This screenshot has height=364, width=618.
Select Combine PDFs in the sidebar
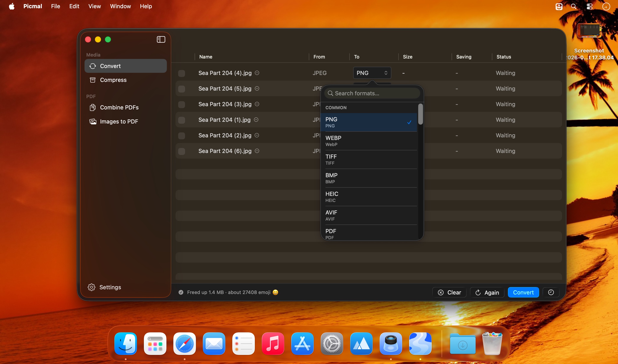(125, 107)
